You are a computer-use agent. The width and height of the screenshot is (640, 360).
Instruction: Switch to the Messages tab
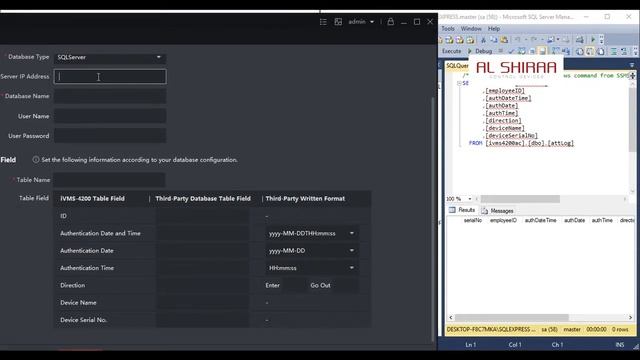[498, 211]
